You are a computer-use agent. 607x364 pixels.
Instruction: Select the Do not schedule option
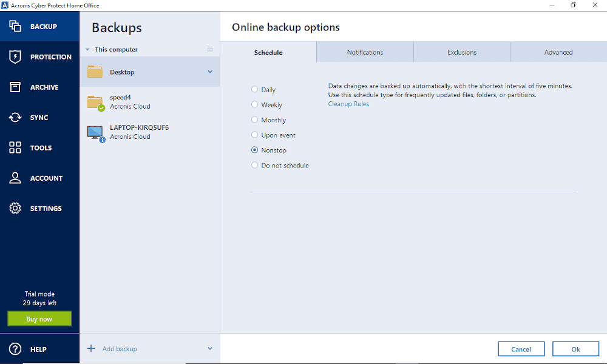pos(255,166)
